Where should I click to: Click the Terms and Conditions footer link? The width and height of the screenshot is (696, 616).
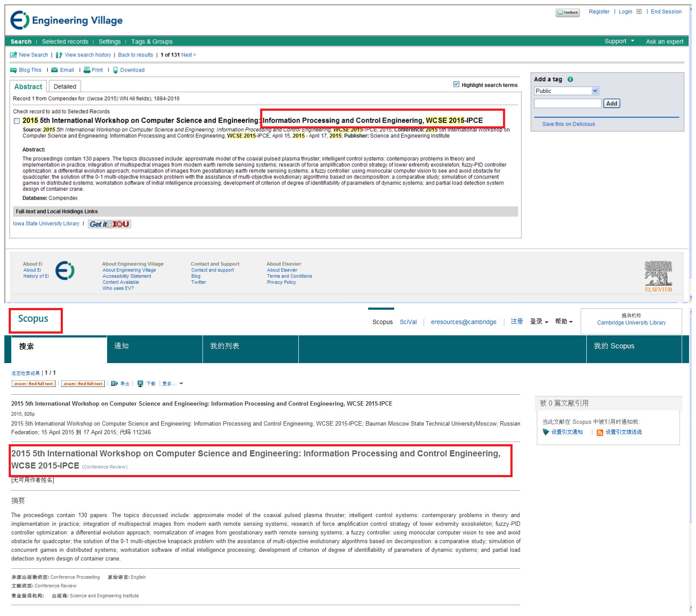point(289,276)
